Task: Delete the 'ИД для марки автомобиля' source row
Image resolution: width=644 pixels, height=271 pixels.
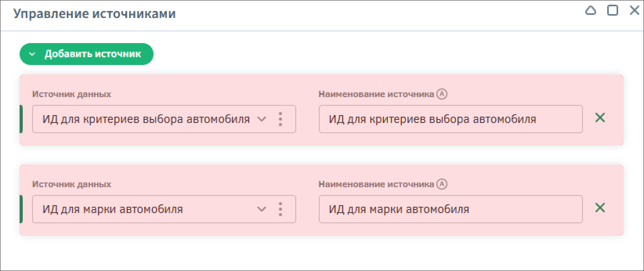Action: point(600,208)
